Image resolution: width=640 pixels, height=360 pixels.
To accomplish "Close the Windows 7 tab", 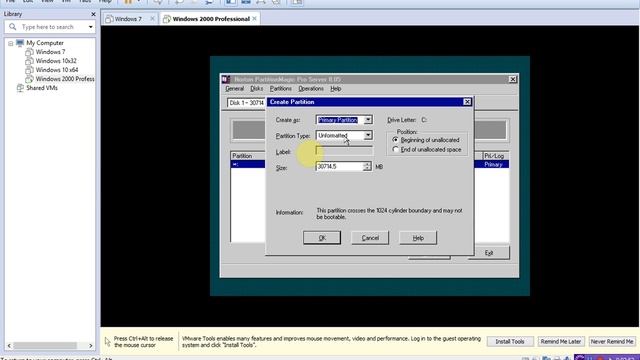I will pos(152,19).
